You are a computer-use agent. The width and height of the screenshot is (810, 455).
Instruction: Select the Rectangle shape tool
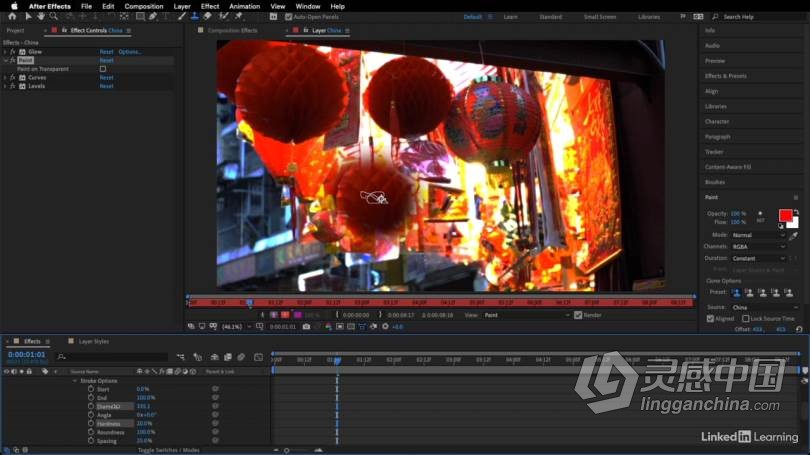coord(140,17)
